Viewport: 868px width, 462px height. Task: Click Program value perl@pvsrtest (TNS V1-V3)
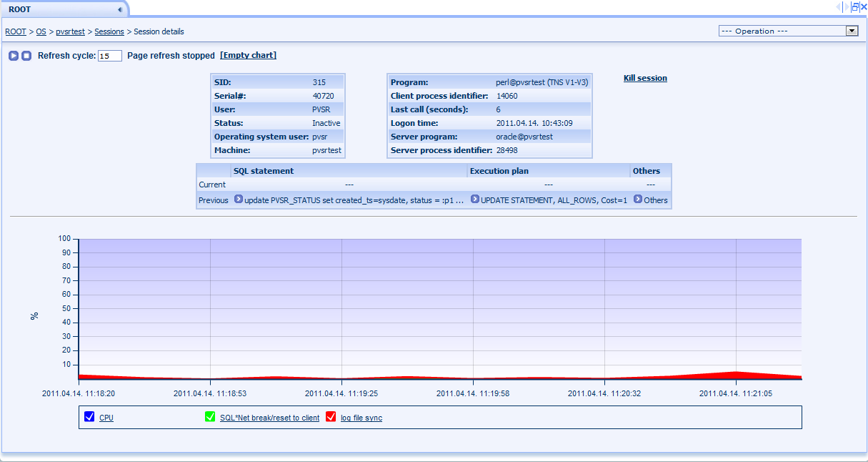(542, 82)
